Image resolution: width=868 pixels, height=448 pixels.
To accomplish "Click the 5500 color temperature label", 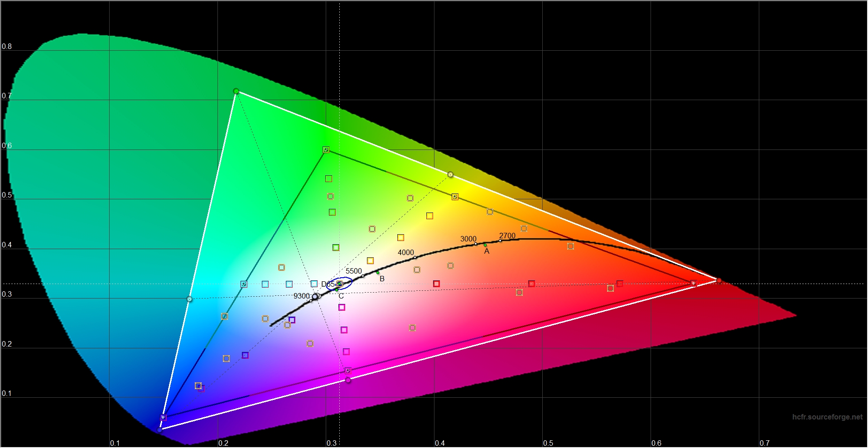I will 354,271.
